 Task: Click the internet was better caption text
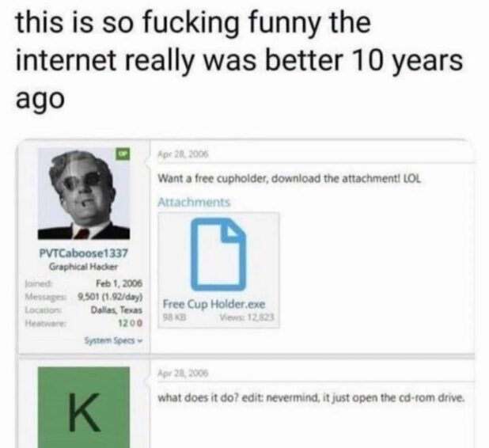239,61
